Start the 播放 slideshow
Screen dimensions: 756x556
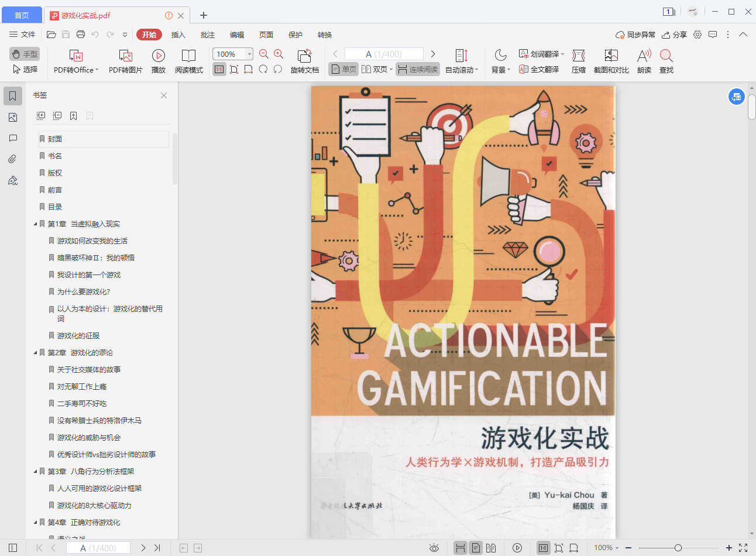(159, 61)
